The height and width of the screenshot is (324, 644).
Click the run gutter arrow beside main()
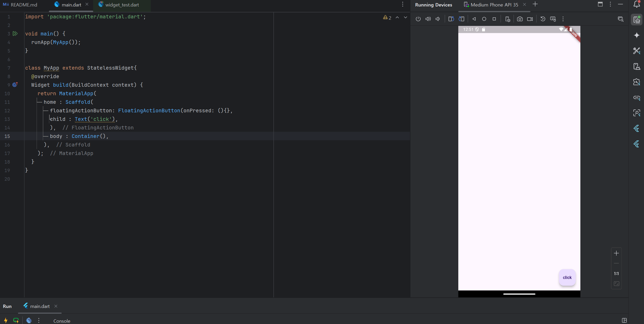15,34
